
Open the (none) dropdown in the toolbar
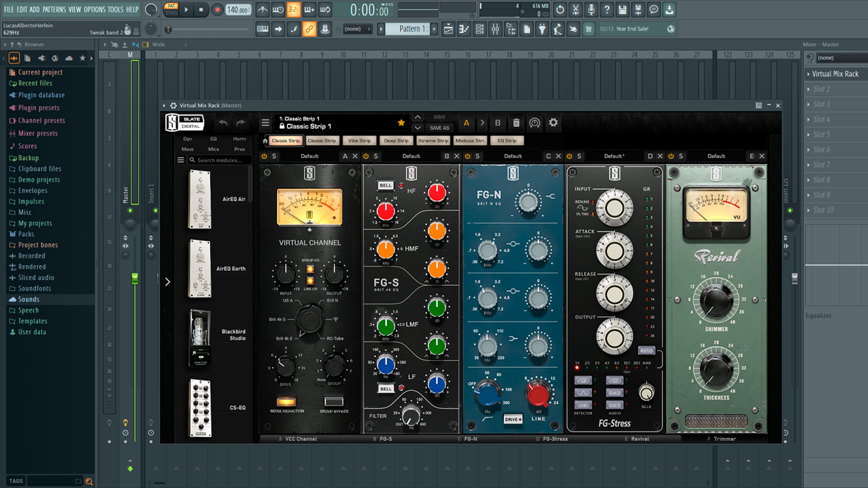pyautogui.click(x=358, y=29)
